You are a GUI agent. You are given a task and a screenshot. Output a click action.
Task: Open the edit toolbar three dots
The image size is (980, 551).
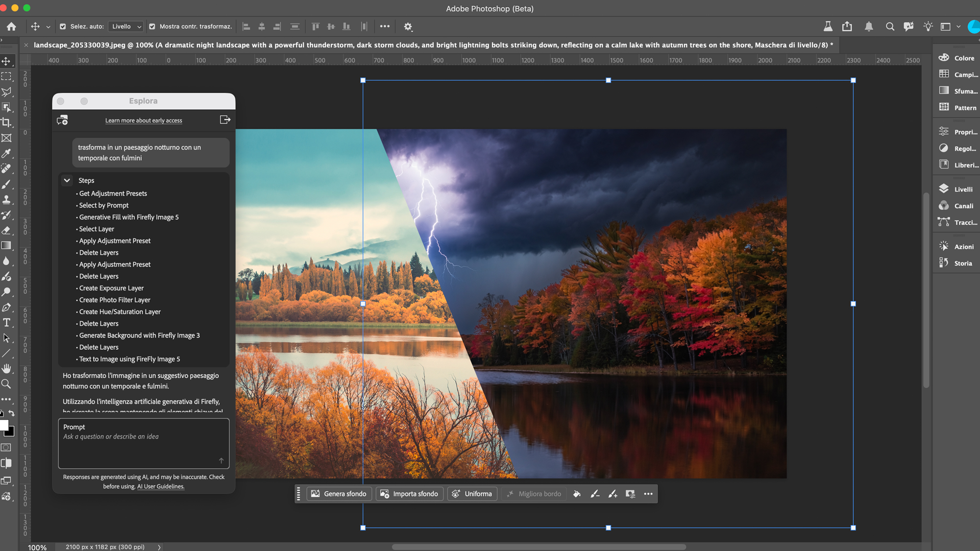6,399
